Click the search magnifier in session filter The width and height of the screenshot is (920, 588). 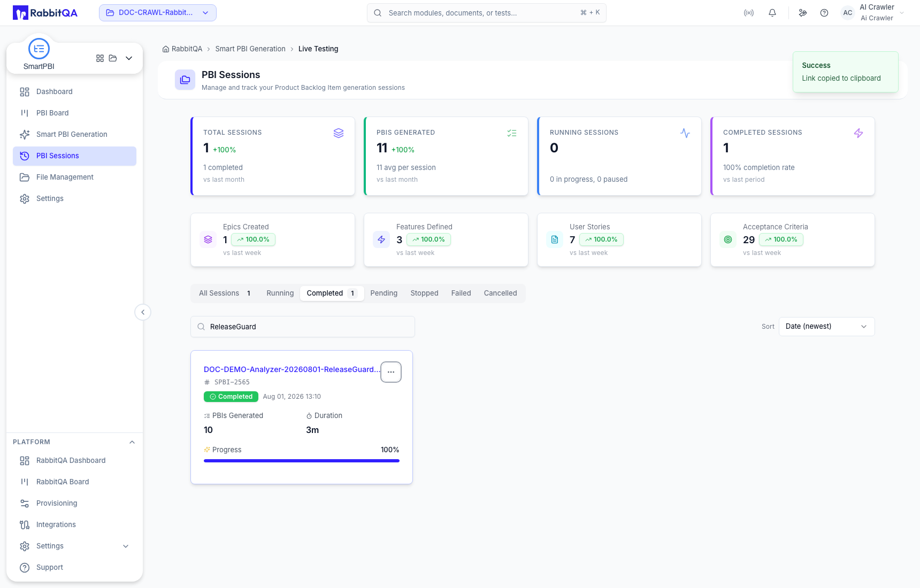pos(201,327)
